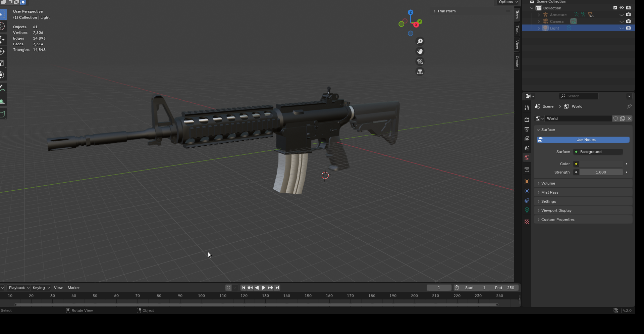Expand the Settings panel
Image resolution: width=644 pixels, height=334 pixels.
tap(583, 201)
